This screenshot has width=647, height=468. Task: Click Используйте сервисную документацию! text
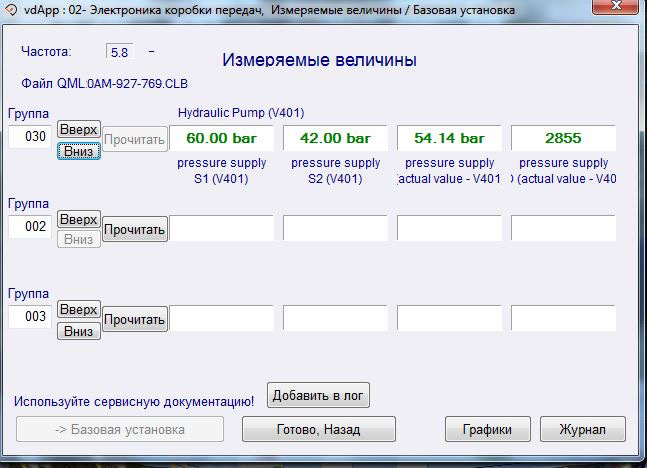click(x=134, y=402)
